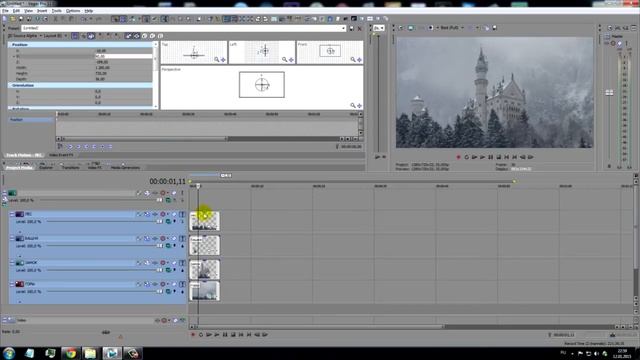Screen dimensions: 640x360
Task: Click Play in the timeline transport bar
Action: (x=217, y=335)
